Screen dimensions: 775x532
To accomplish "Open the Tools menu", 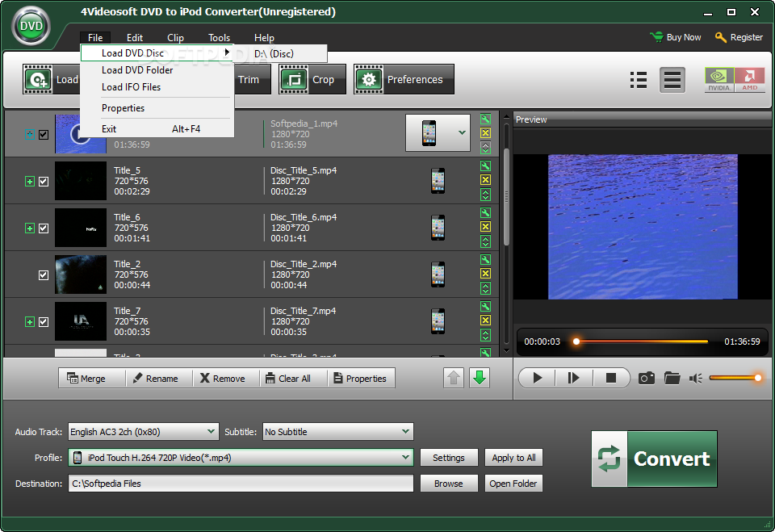I will [x=219, y=38].
